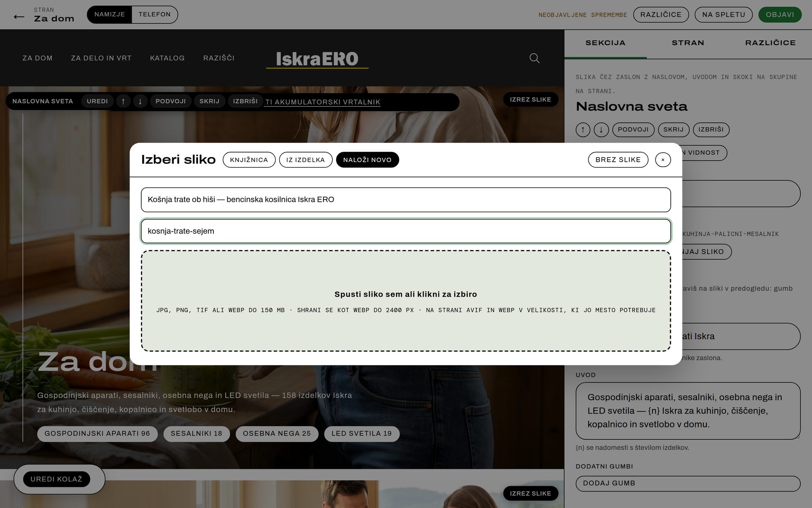Click the Dodaj gumb button
Image resolution: width=812 pixels, height=508 pixels.
688,484
